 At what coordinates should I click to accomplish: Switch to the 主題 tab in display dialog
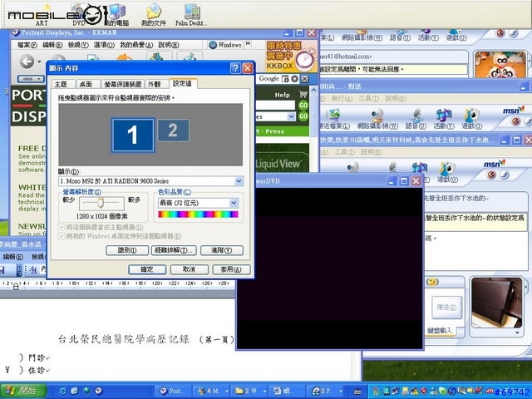(61, 84)
